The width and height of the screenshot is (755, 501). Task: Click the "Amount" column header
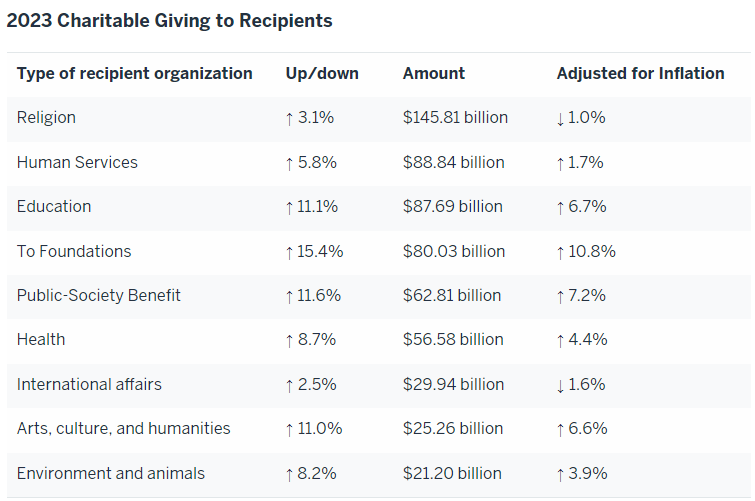434,73
